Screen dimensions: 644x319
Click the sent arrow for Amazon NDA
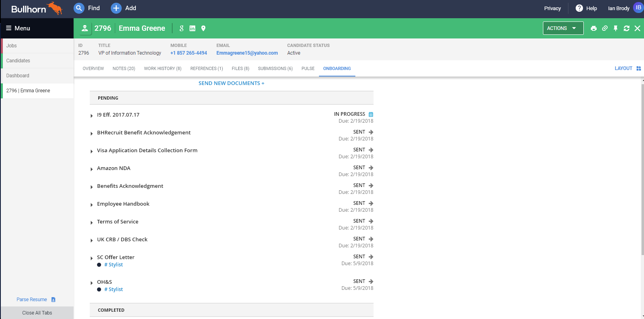(x=371, y=168)
